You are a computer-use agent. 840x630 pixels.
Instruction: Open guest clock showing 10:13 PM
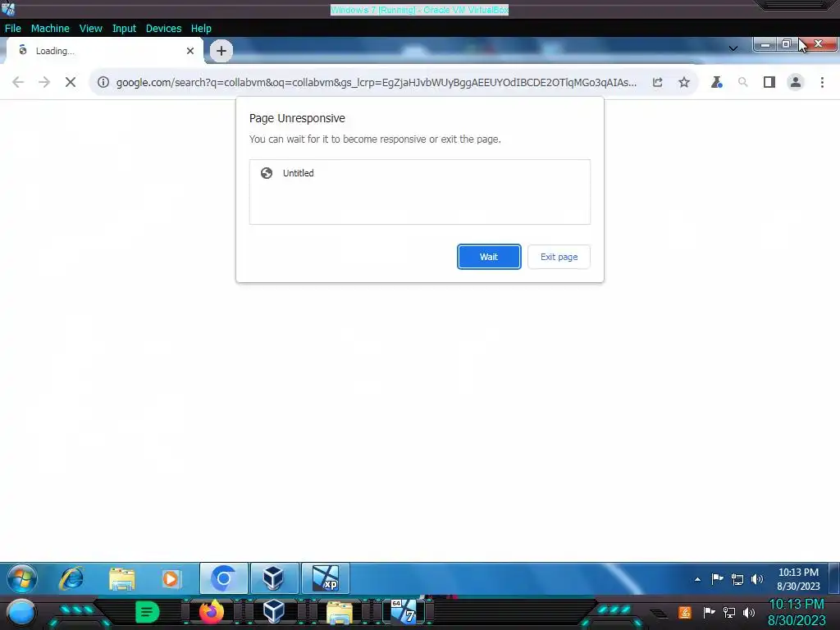pos(798,579)
